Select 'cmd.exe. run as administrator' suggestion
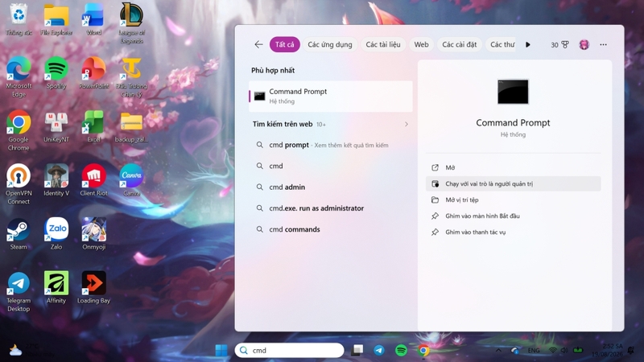The width and height of the screenshot is (644, 362). pos(331,208)
